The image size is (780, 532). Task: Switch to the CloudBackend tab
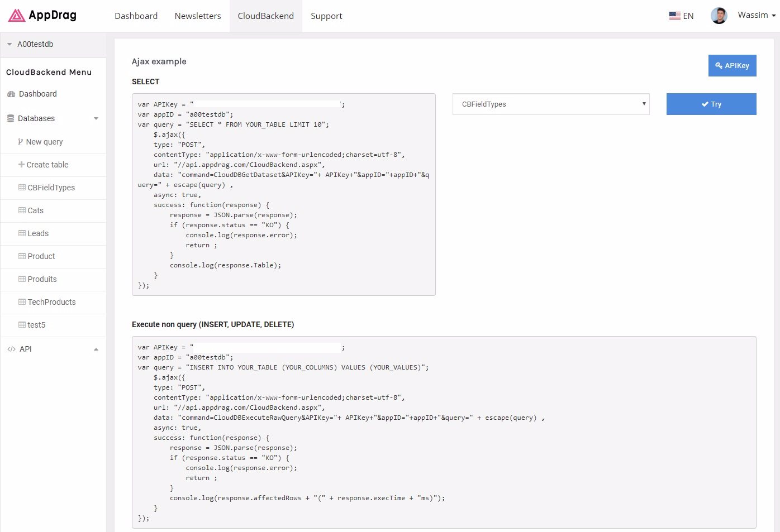click(265, 16)
